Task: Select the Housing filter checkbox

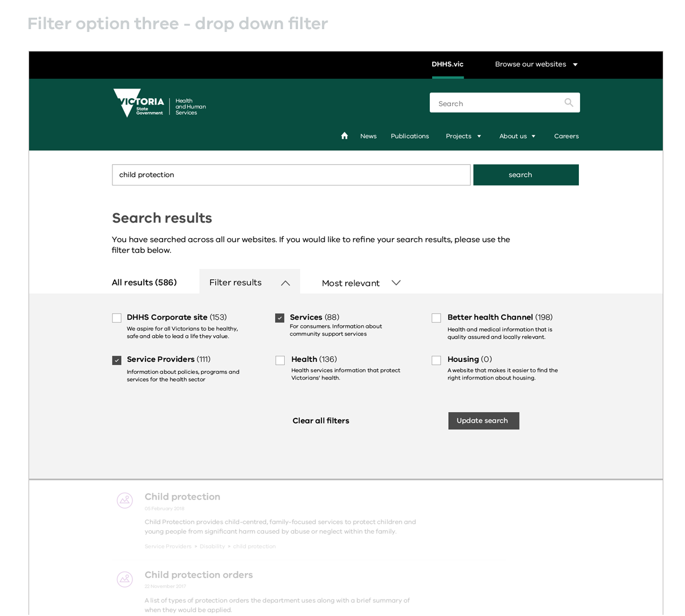Action: [436, 360]
